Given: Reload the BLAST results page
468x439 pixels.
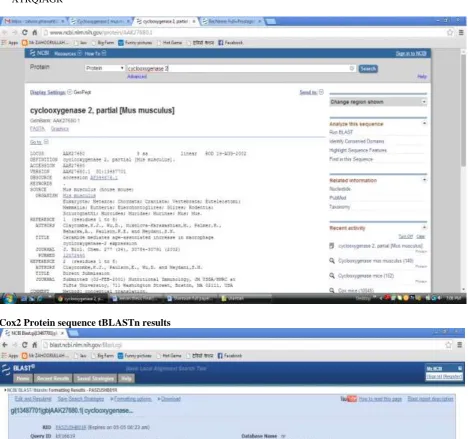Looking at the screenshot, I should tap(24, 345).
